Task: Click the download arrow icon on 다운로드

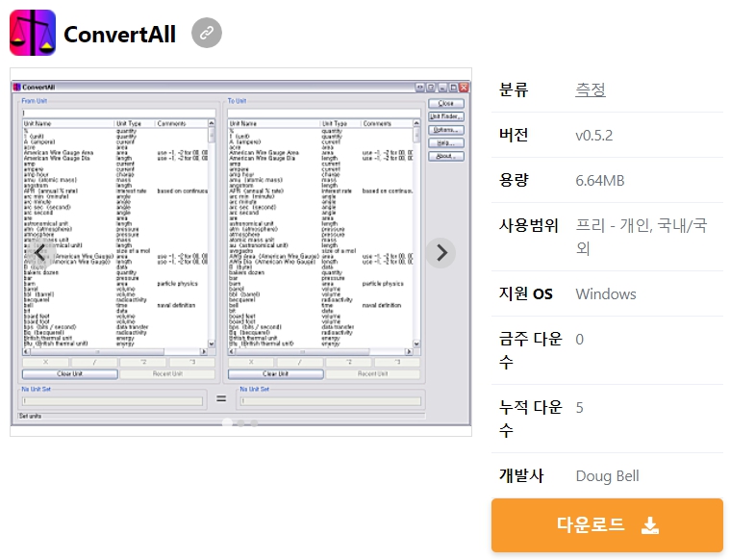Action: [650, 525]
